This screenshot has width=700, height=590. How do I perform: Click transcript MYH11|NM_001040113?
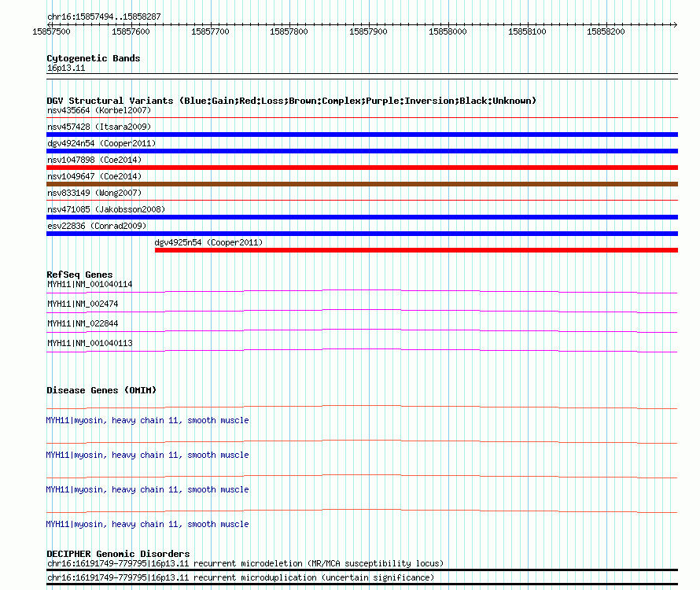[90, 344]
